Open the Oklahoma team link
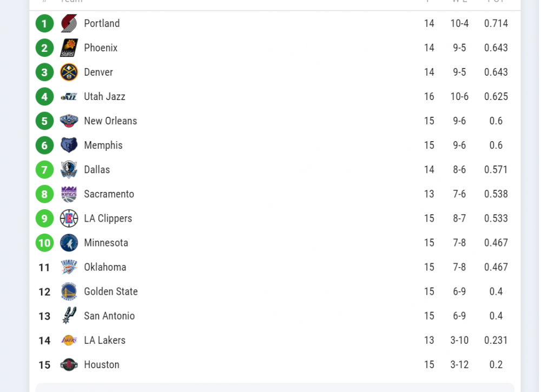 click(x=105, y=267)
